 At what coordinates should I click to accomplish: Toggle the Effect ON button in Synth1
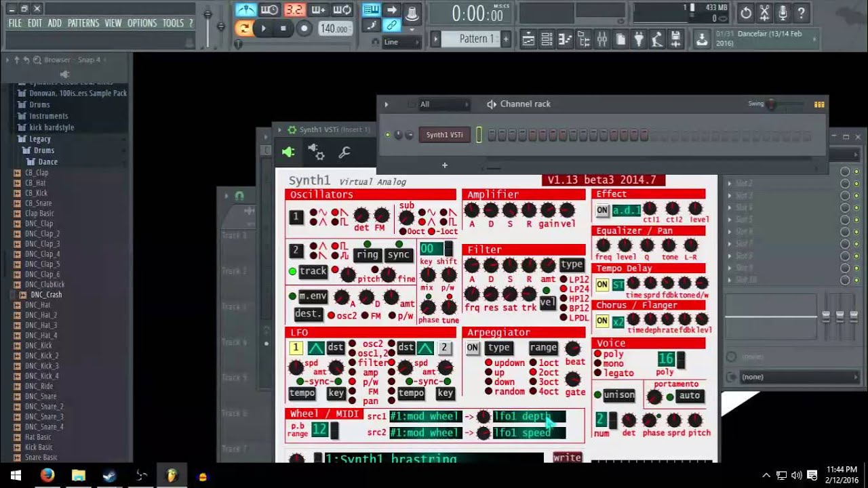(x=602, y=210)
